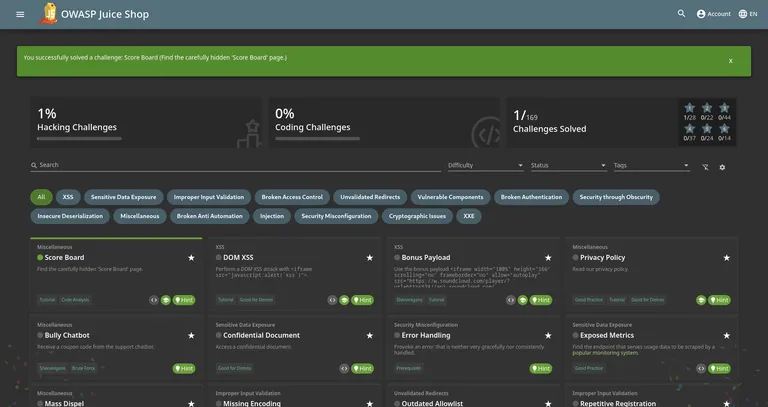The image size is (768, 407).
Task: Filter by XSS category chip
Action: coord(68,197)
